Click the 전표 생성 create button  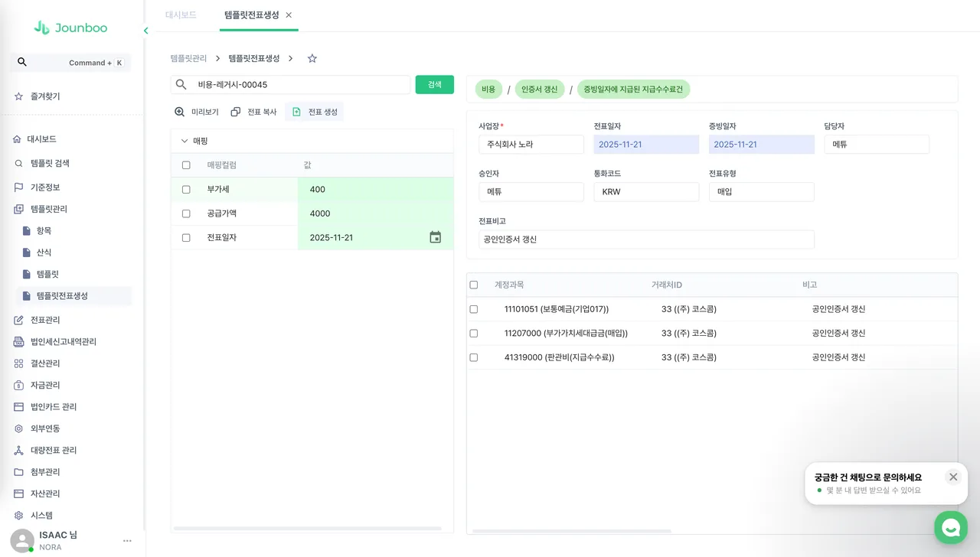pos(315,112)
